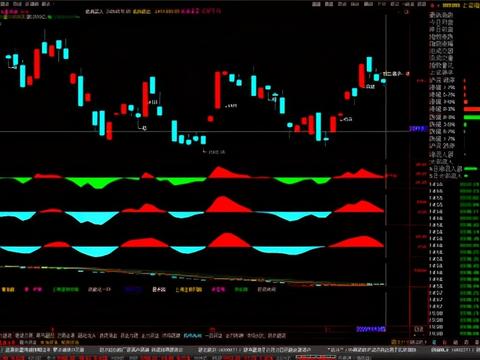Select the fifth highlighted tab in the top-right toolbar
This screenshot has width=480, height=360.
click(x=368, y=4)
